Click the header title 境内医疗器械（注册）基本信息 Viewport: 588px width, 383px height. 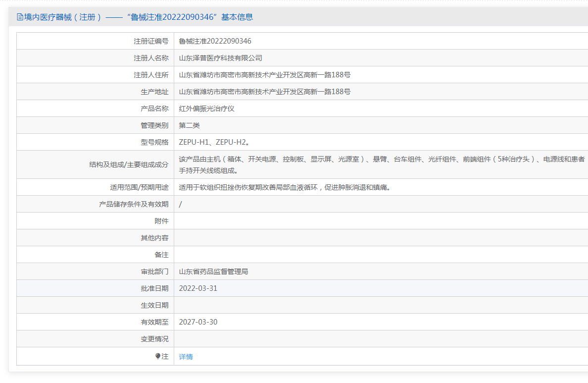pos(139,17)
